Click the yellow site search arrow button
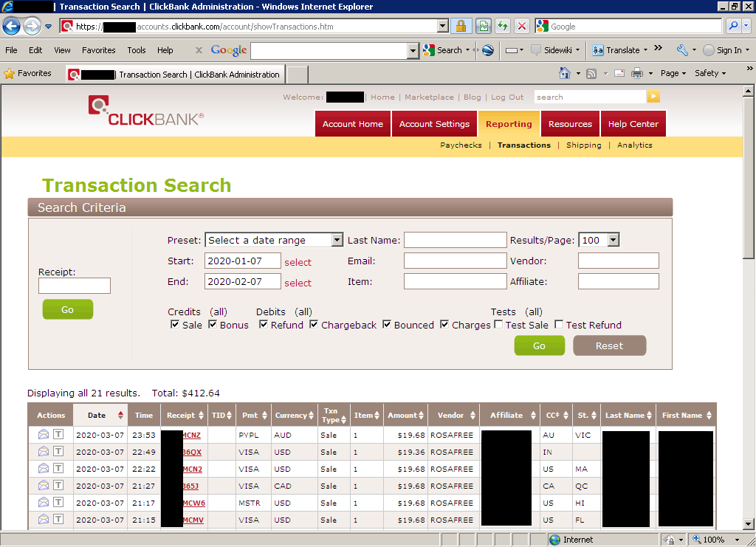 click(x=653, y=97)
